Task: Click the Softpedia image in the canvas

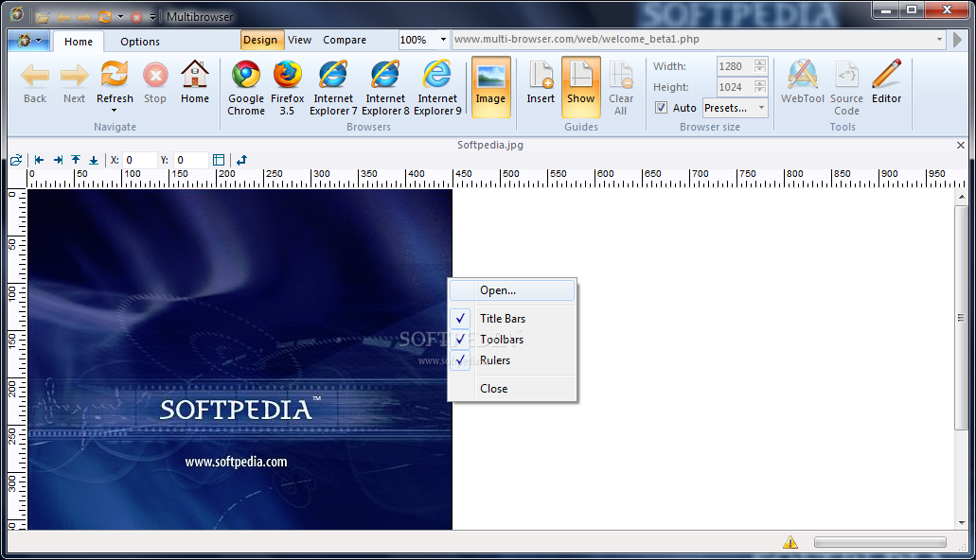Action: pos(240,359)
